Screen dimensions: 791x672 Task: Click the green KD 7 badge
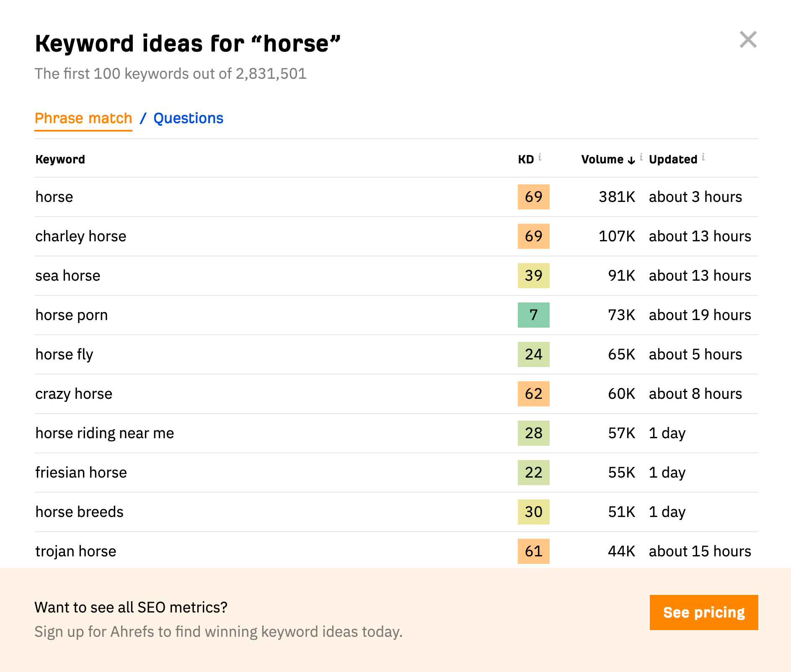[x=533, y=315]
